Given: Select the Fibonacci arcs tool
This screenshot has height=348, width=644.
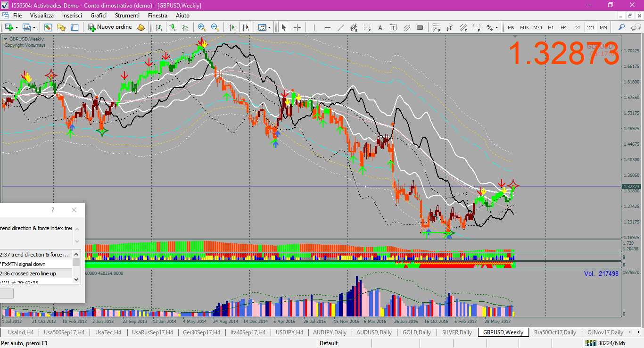Looking at the screenshot, I should [x=437, y=27].
